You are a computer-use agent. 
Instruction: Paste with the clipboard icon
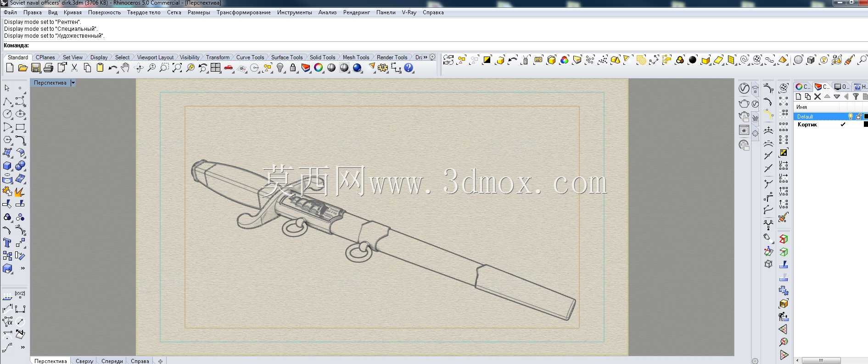[x=100, y=68]
